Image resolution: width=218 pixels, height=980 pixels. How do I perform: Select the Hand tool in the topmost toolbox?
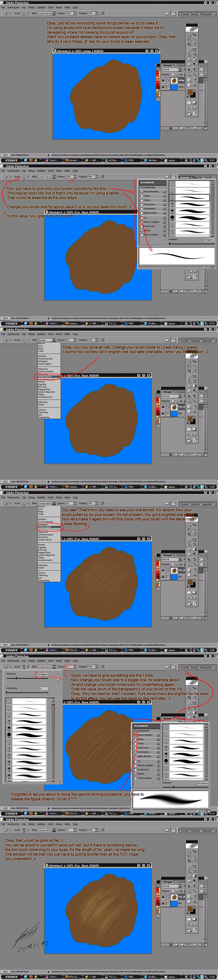[x=189, y=85]
